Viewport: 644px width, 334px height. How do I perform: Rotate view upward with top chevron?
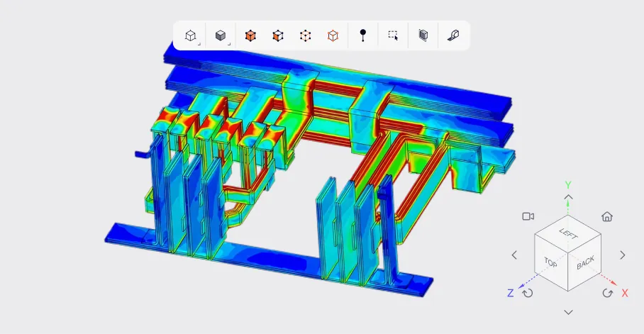click(x=568, y=197)
